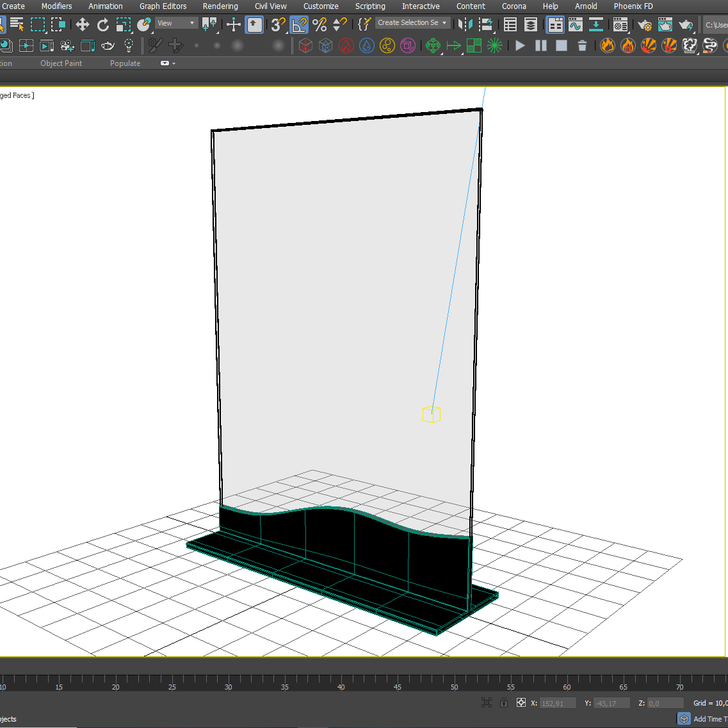Image resolution: width=728 pixels, height=728 pixels.
Task: Select the Move tool
Action: click(82, 25)
